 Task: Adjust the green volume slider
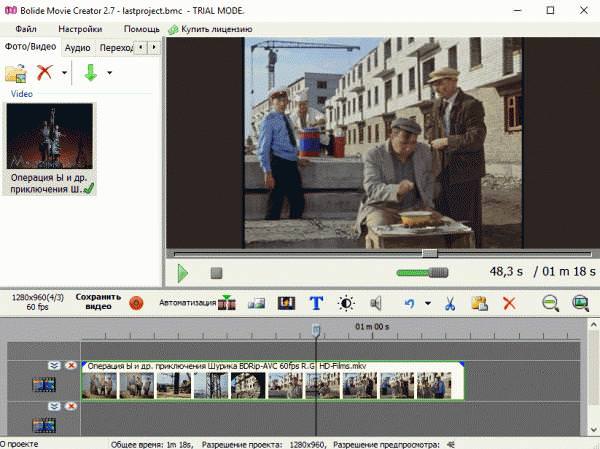click(x=422, y=273)
